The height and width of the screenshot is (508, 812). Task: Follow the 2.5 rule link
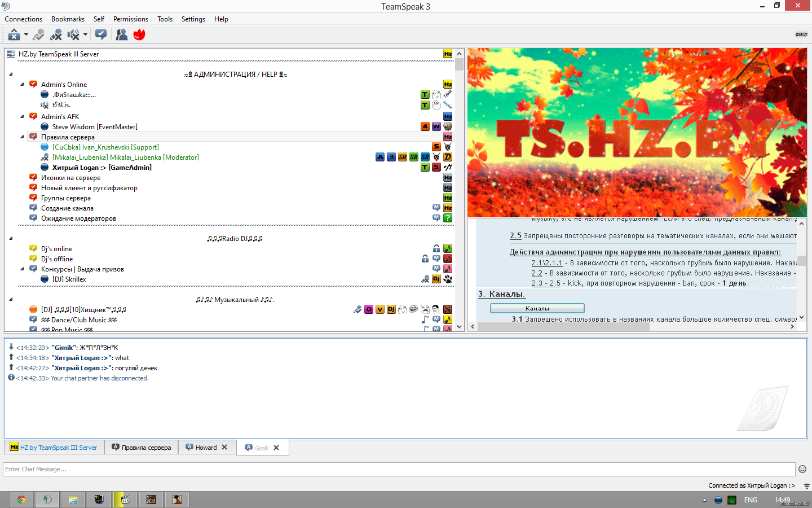coord(515,236)
